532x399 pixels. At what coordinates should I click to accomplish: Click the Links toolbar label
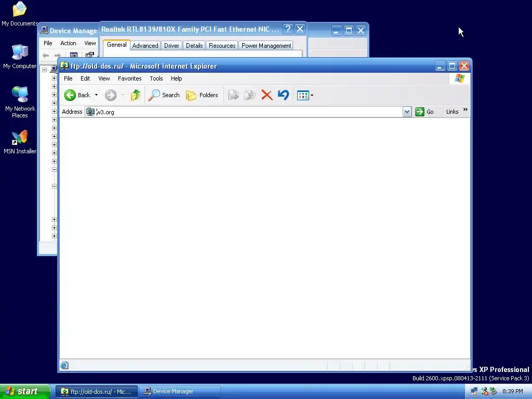click(452, 112)
